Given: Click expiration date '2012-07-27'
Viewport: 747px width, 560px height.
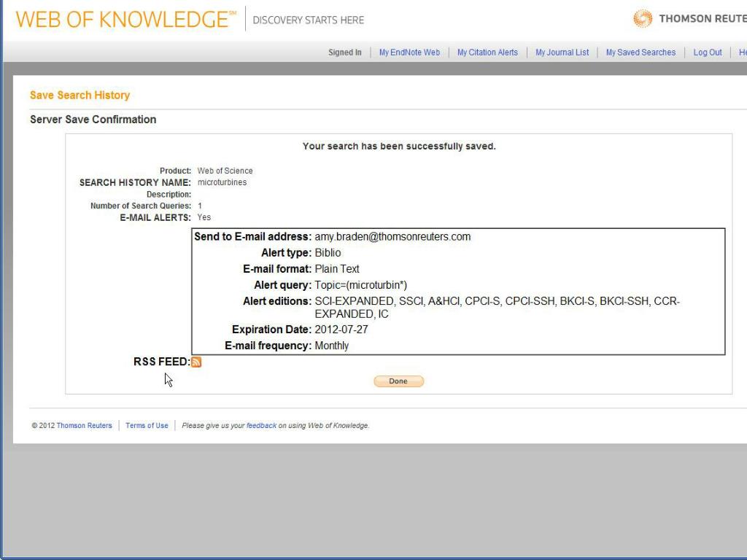Looking at the screenshot, I should [x=341, y=330].
